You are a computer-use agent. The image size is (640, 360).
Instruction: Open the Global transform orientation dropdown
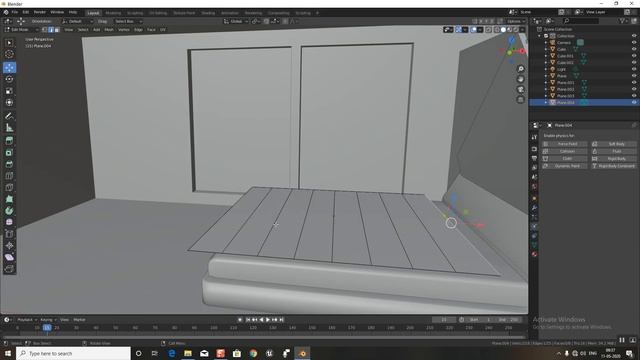[236, 21]
